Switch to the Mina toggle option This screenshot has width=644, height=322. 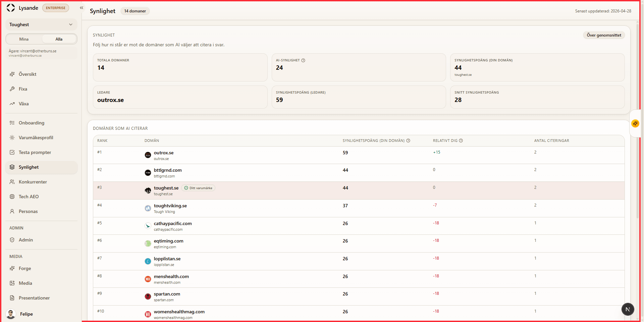[24, 39]
